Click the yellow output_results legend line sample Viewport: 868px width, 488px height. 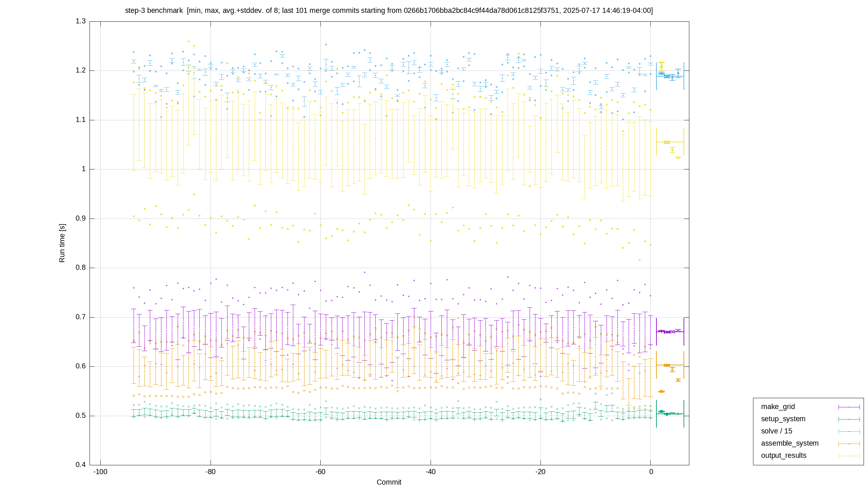[x=849, y=456]
